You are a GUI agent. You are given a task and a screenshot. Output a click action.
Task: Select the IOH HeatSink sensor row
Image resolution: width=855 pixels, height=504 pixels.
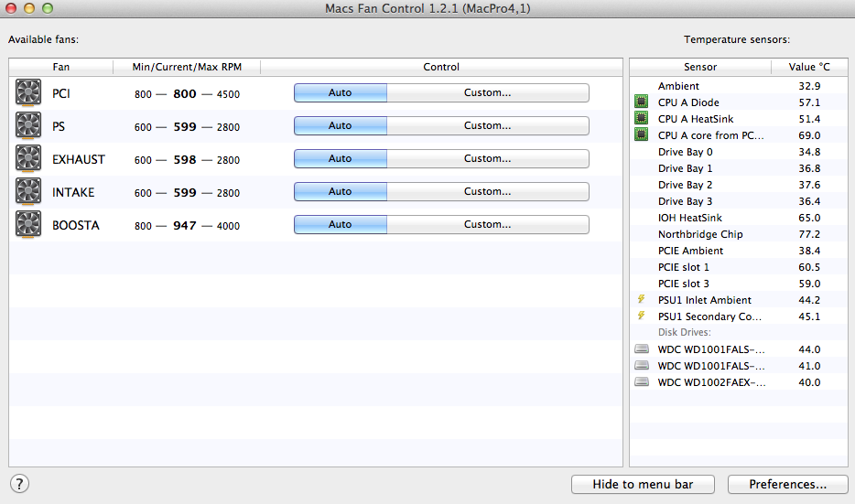point(739,218)
